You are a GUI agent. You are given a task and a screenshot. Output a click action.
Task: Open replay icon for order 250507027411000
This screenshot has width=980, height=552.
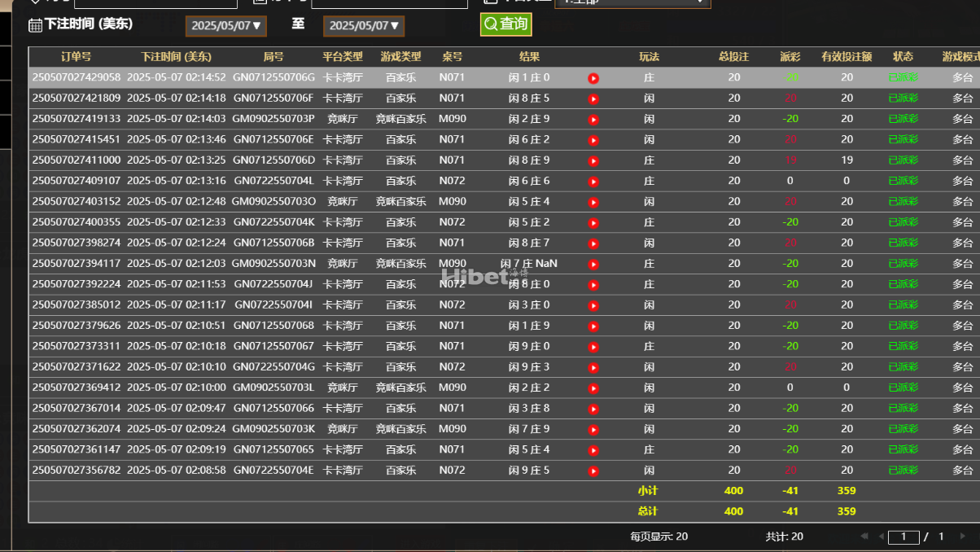(593, 161)
